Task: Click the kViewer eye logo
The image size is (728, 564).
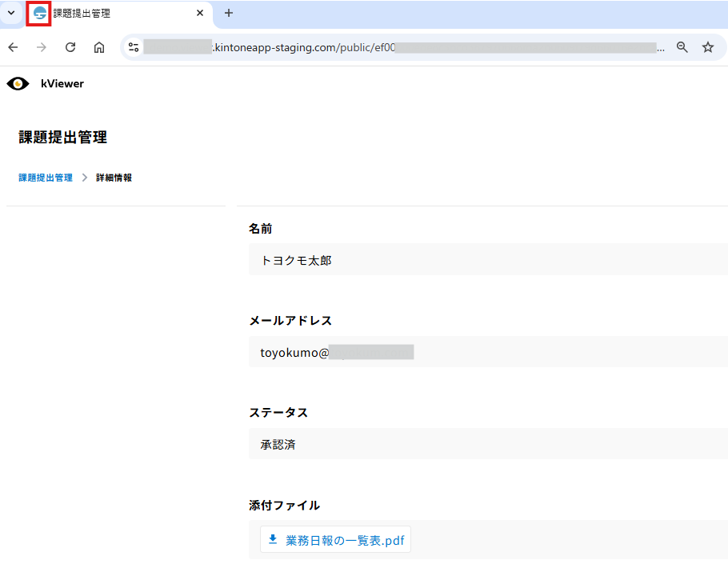Action: (x=18, y=84)
